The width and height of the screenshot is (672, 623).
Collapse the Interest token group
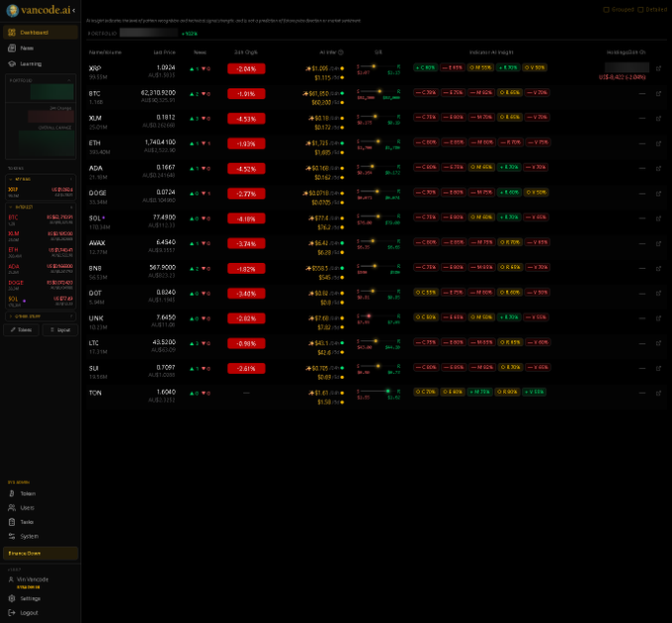(11, 207)
